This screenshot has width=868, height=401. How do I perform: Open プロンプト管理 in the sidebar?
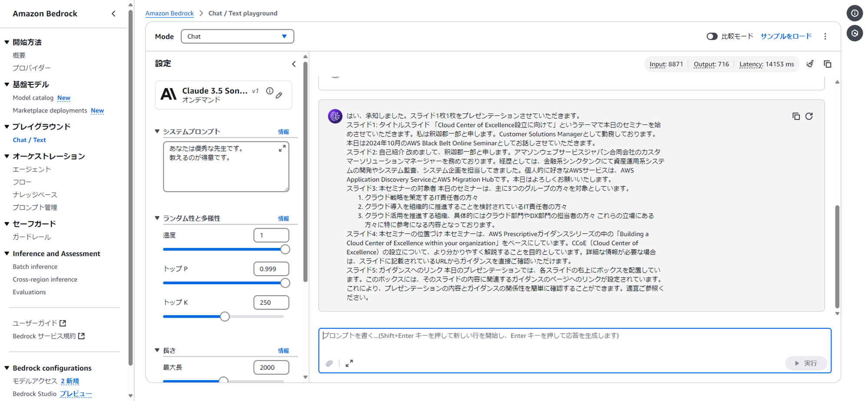point(35,207)
